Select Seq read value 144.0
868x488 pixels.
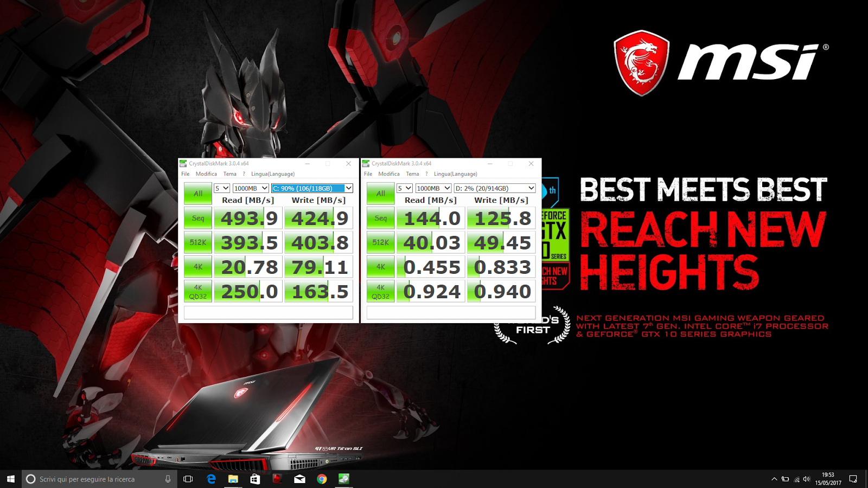point(431,218)
